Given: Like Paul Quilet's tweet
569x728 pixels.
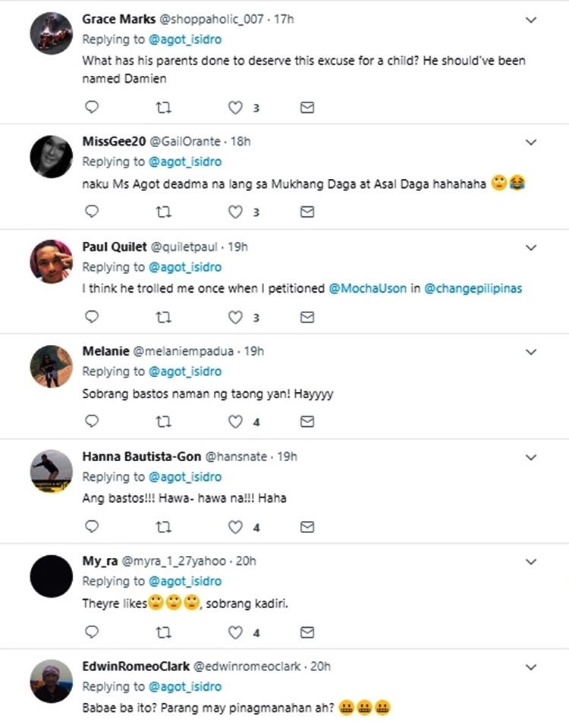Looking at the screenshot, I should point(235,316).
